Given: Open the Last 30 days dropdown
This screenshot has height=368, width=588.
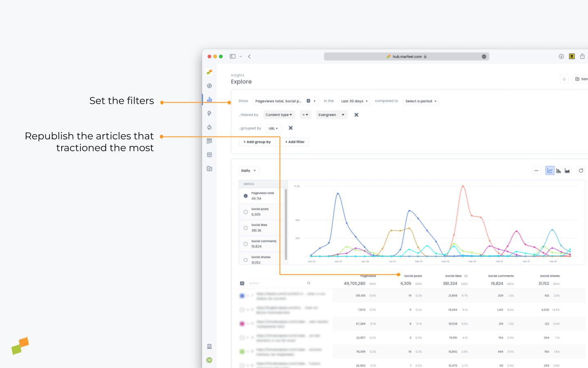Looking at the screenshot, I should (x=354, y=101).
